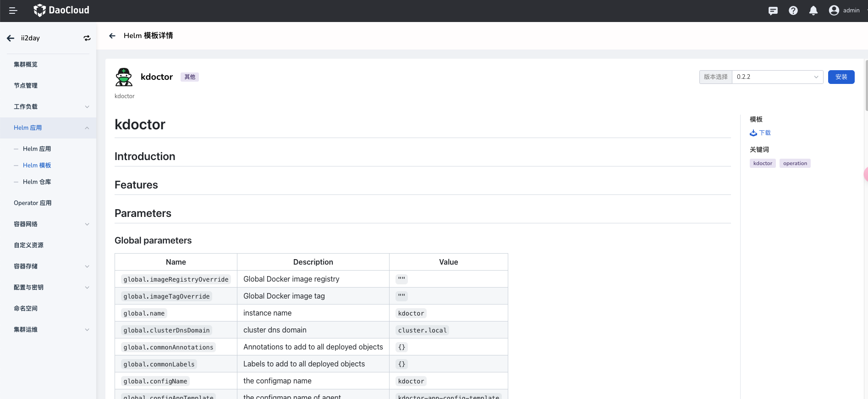868x399 pixels.
Task: Toggle the hamburger menu icon
Action: (13, 11)
